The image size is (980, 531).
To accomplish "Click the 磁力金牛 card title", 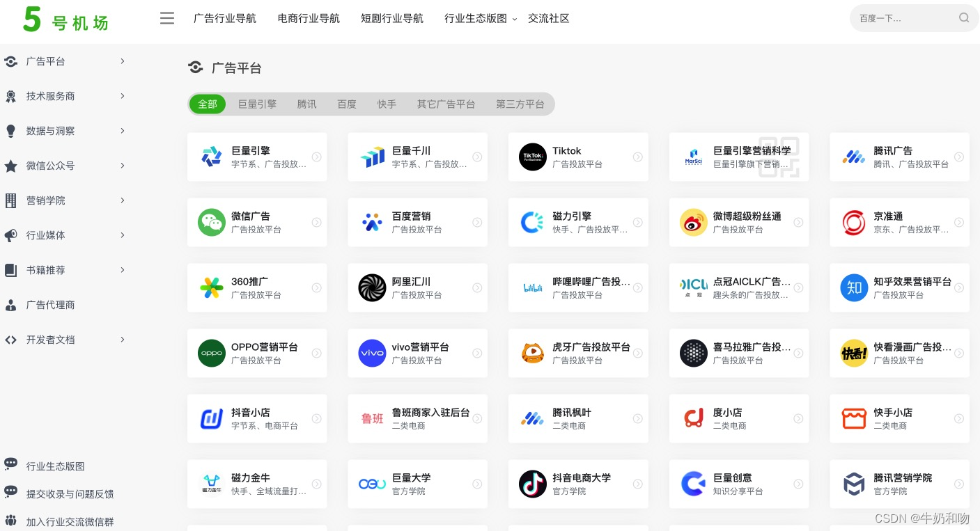I will (x=251, y=478).
